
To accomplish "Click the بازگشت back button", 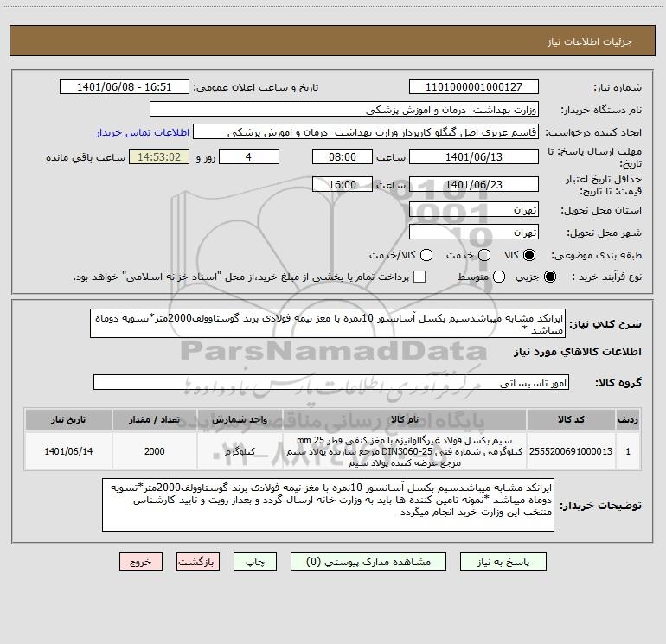I will point(198,562).
